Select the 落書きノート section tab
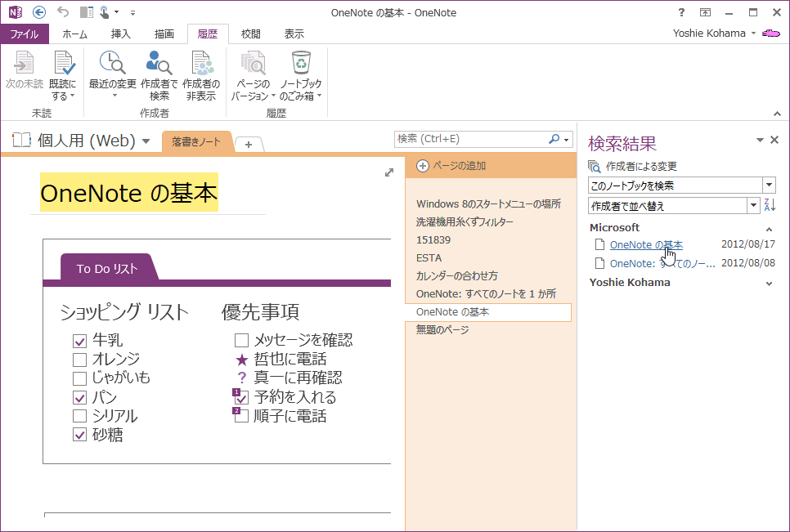 [196, 141]
